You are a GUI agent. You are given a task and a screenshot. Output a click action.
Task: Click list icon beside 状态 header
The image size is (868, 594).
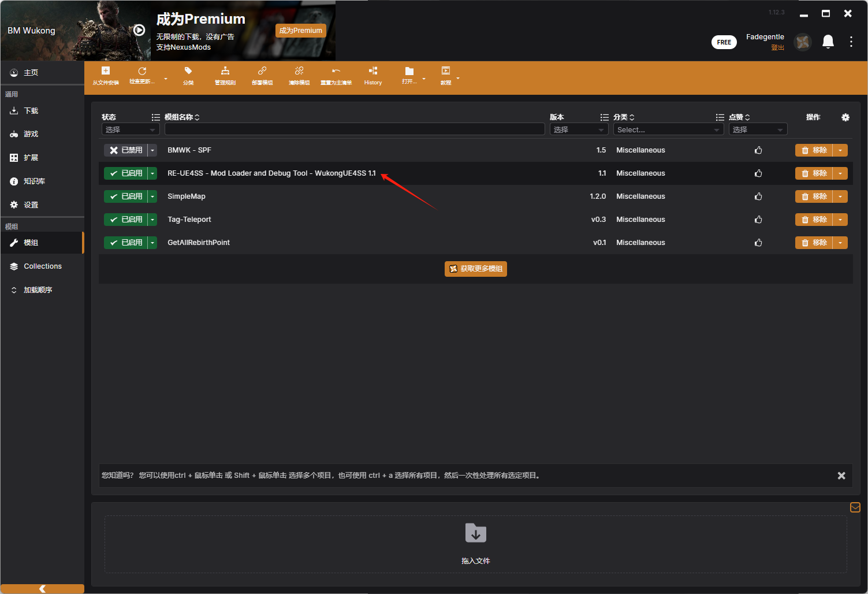tap(156, 117)
